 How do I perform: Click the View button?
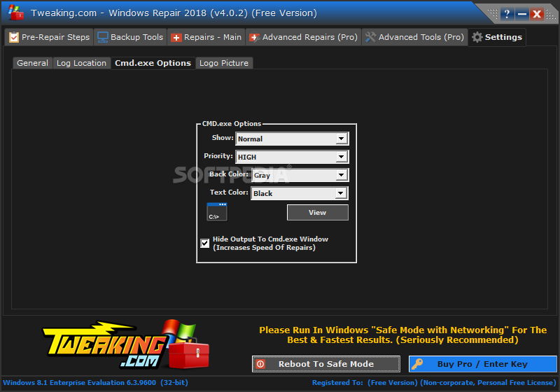point(318,212)
